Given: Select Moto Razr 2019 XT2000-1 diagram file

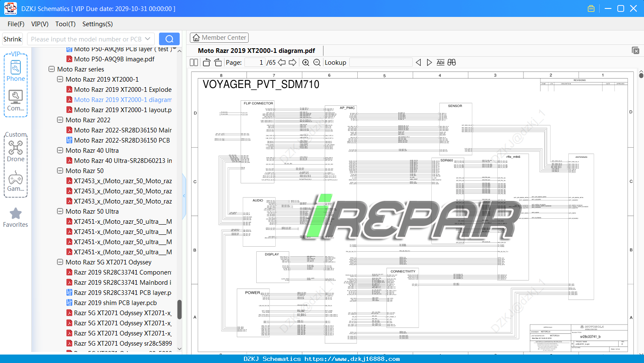Looking at the screenshot, I should (119, 99).
